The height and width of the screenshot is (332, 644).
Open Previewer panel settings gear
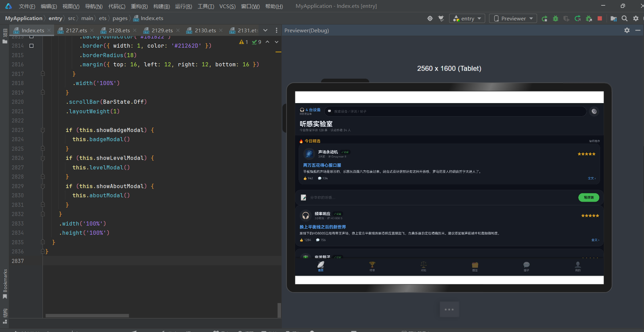pyautogui.click(x=627, y=30)
